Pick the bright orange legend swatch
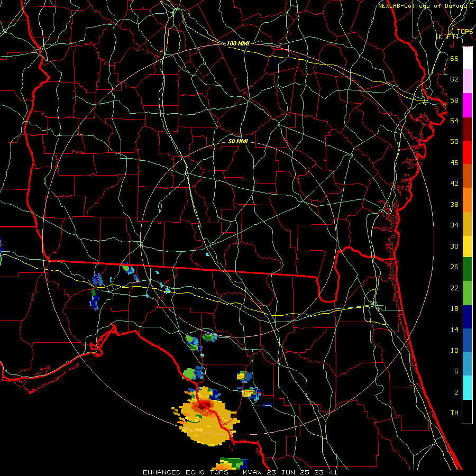 pos(467,200)
